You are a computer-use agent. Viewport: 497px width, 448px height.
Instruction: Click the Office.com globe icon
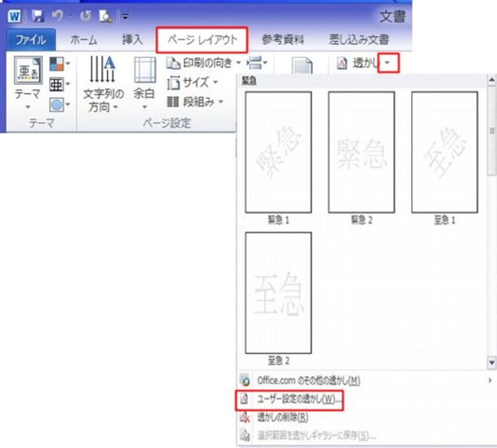coord(245,380)
